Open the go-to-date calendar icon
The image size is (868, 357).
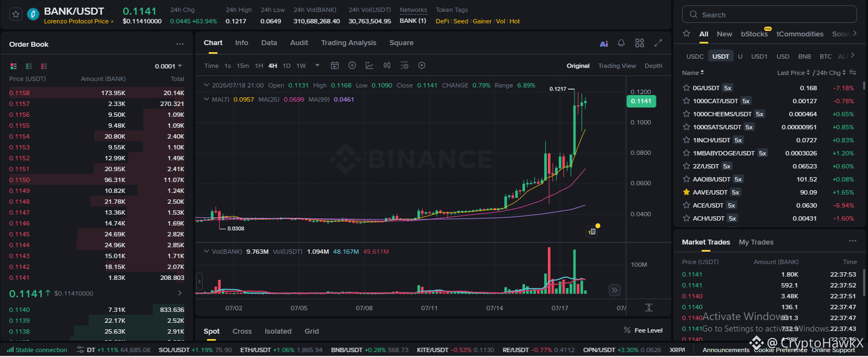pyautogui.click(x=335, y=65)
